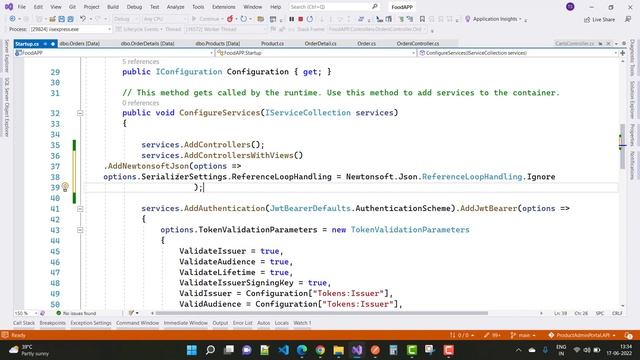Switch to dbo.Products [Data] tab
The image size is (640, 360).
pos(218,43)
